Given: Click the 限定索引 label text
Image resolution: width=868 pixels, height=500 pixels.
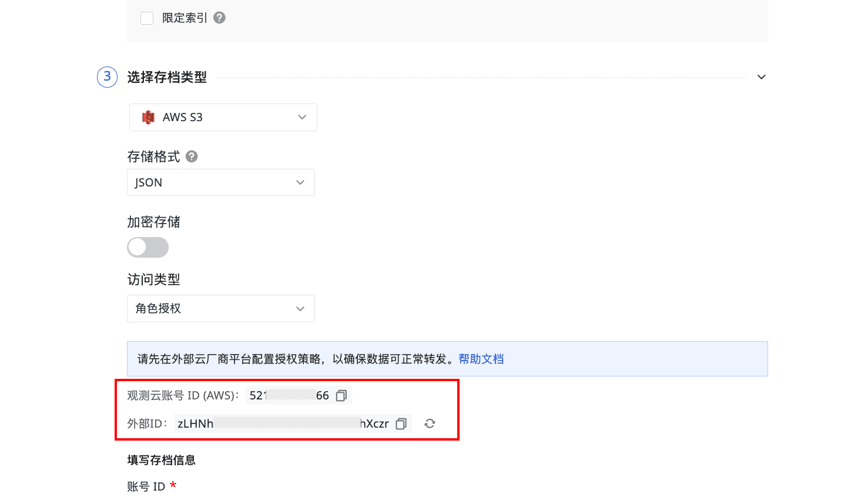Looking at the screenshot, I should (185, 18).
